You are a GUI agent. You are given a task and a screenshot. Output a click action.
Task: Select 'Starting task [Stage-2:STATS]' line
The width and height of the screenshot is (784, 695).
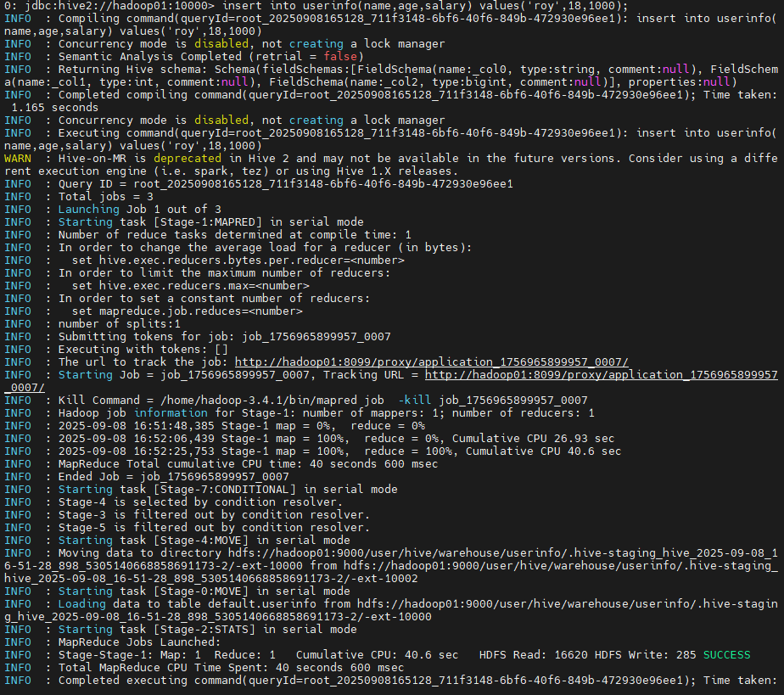click(x=208, y=630)
